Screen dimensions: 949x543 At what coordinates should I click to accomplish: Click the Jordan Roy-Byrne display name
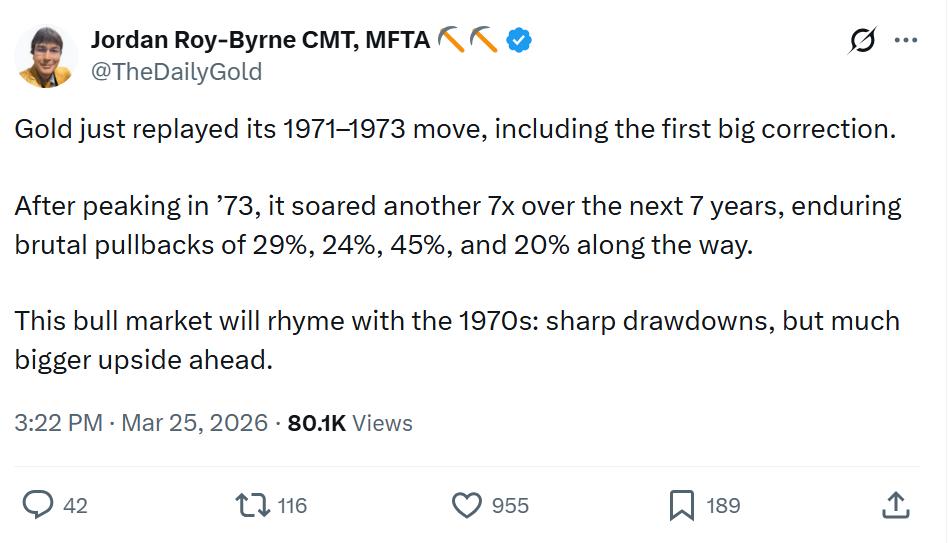click(261, 40)
